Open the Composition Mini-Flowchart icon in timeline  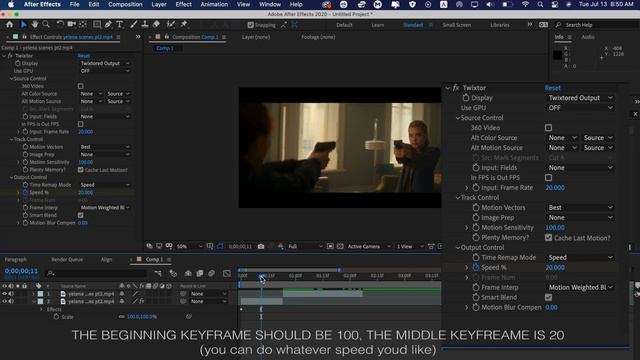pyautogui.click(x=158, y=273)
